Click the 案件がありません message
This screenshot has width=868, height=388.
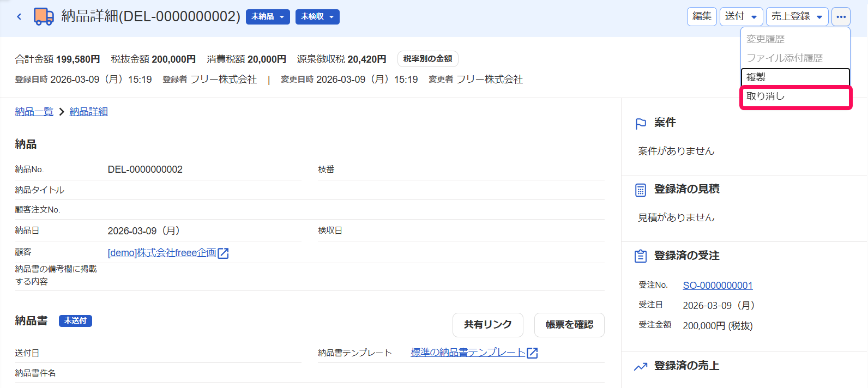676,151
